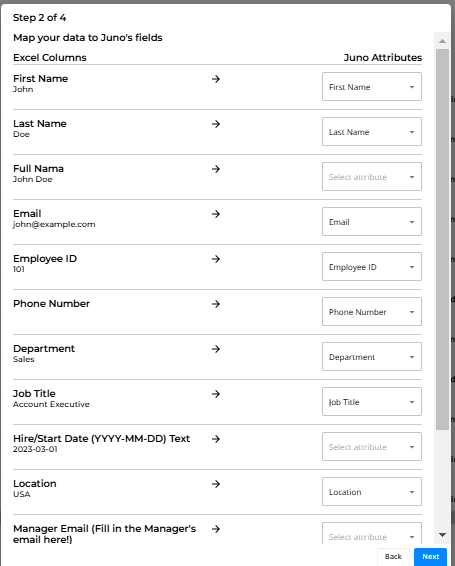Open the Last Name attribute dropdown
The height and width of the screenshot is (566, 455).
pos(372,132)
